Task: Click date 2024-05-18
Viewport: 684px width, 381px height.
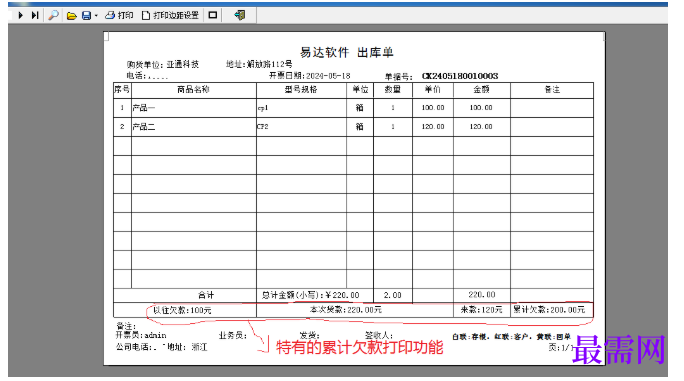Action: (328, 76)
